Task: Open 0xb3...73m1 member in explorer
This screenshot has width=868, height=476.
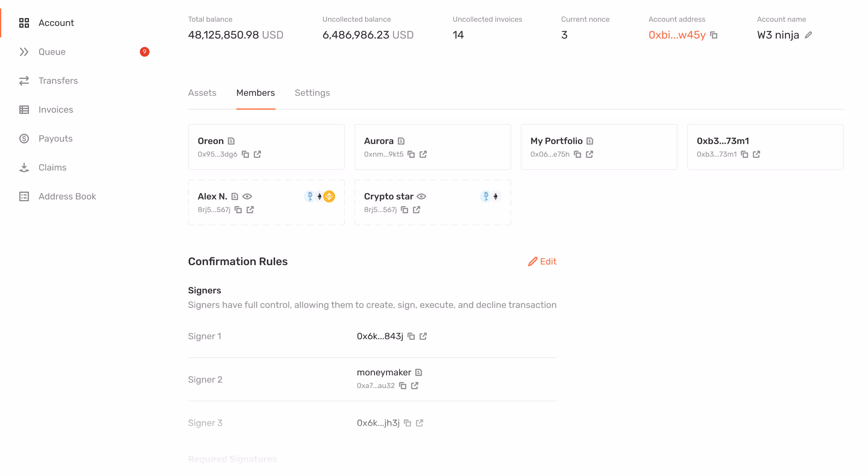Action: (756, 154)
